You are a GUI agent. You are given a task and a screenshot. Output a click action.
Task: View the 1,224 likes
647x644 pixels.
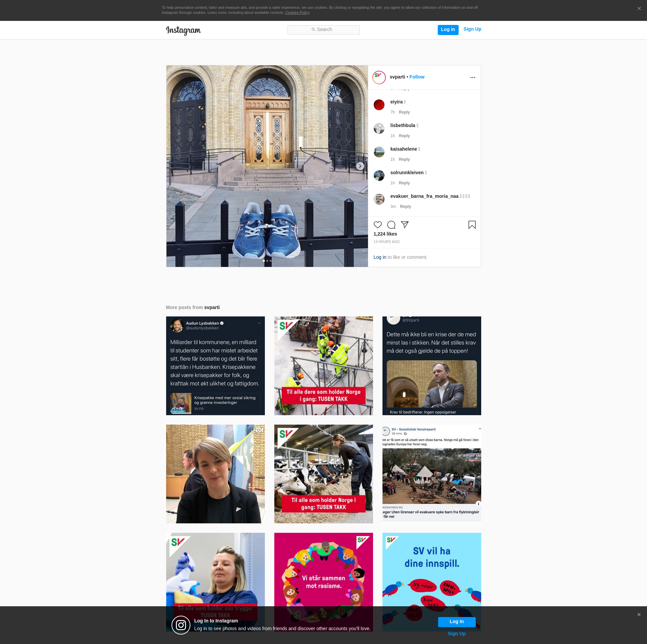(385, 234)
